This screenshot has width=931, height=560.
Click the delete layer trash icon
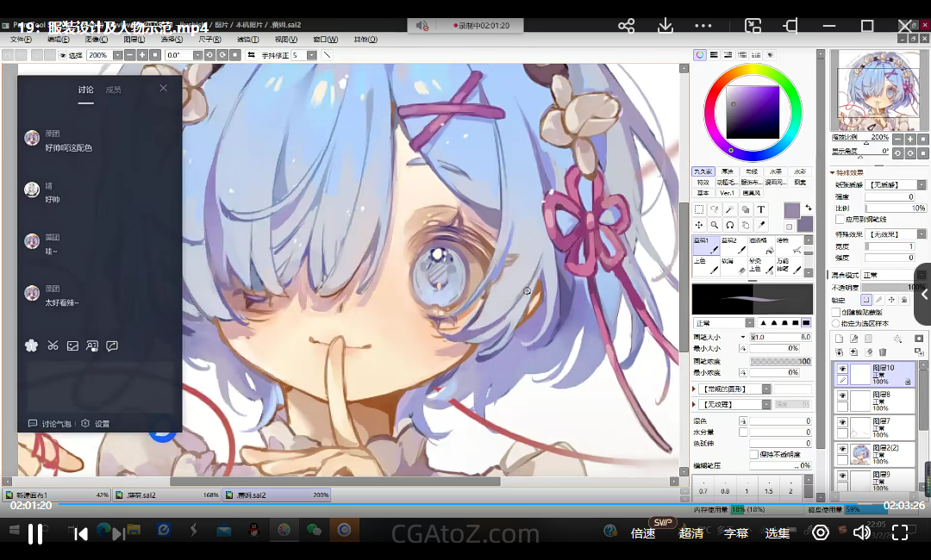coord(882,352)
